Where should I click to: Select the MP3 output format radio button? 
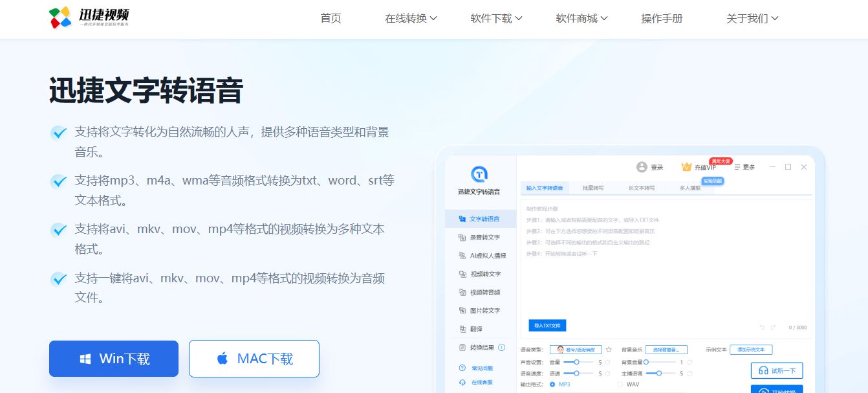[x=552, y=384]
